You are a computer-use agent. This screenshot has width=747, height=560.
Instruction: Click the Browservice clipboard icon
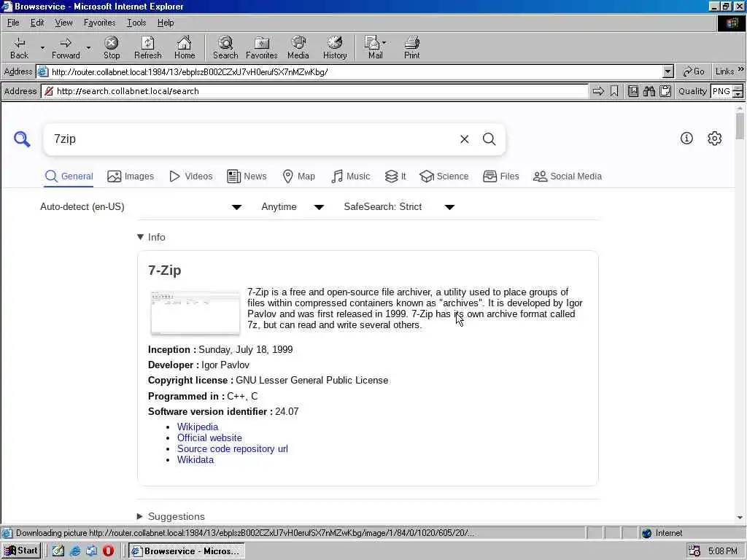(665, 91)
